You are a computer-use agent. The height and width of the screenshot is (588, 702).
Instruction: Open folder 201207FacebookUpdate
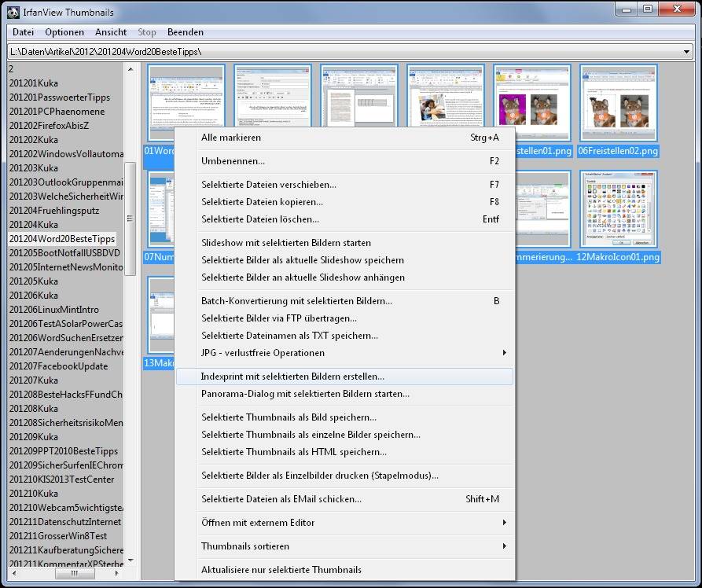(59, 366)
